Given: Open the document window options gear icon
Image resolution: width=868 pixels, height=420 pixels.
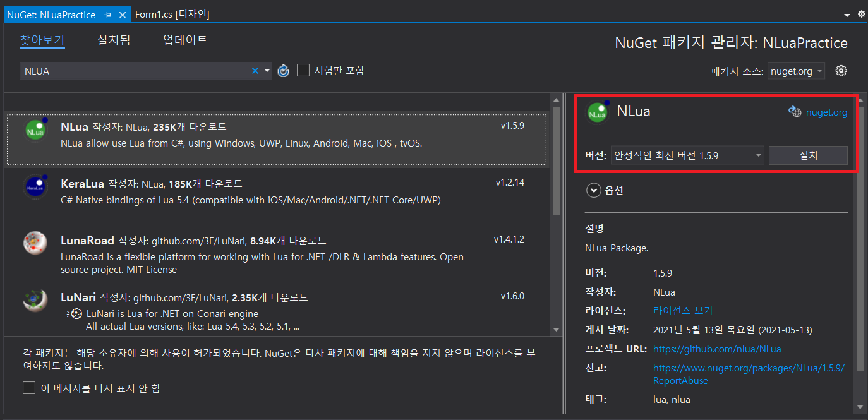Looking at the screenshot, I should tap(861, 14).
